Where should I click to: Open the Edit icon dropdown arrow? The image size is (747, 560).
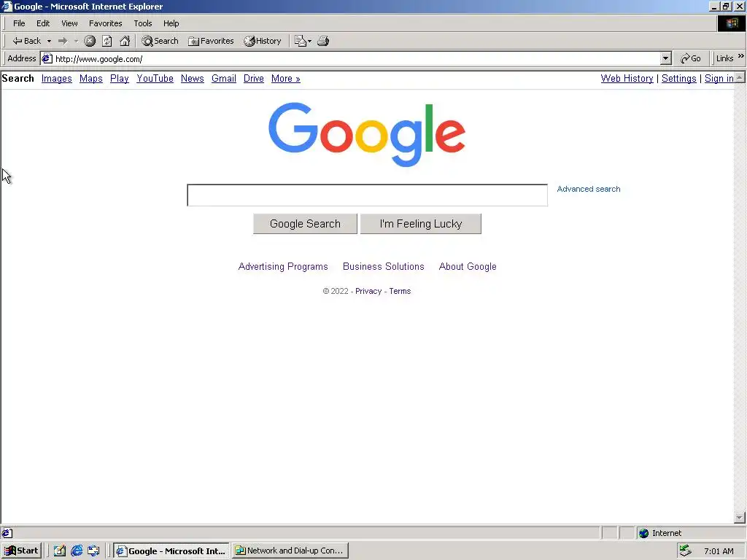point(309,41)
